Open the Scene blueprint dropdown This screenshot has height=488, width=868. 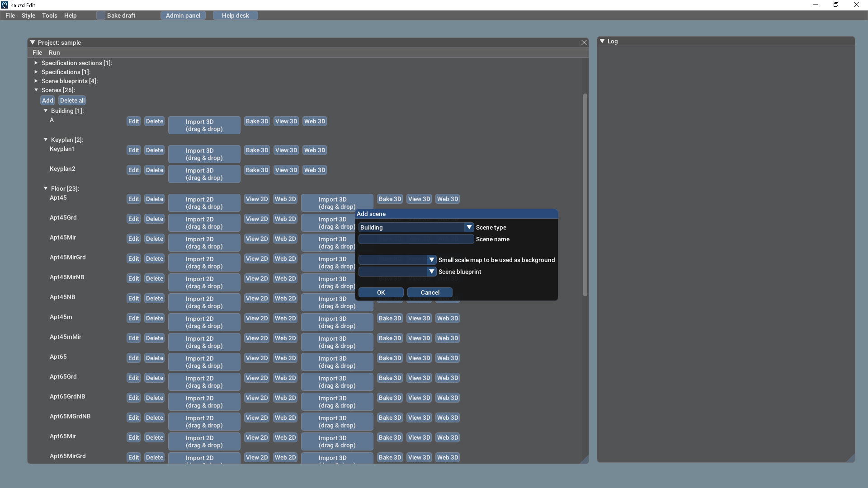431,272
